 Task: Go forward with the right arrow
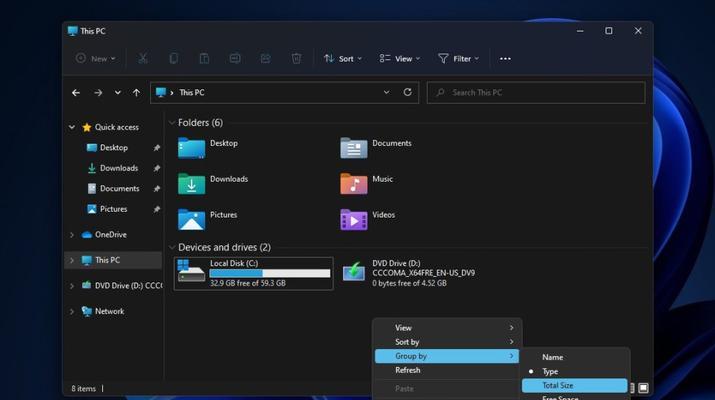tap(98, 93)
